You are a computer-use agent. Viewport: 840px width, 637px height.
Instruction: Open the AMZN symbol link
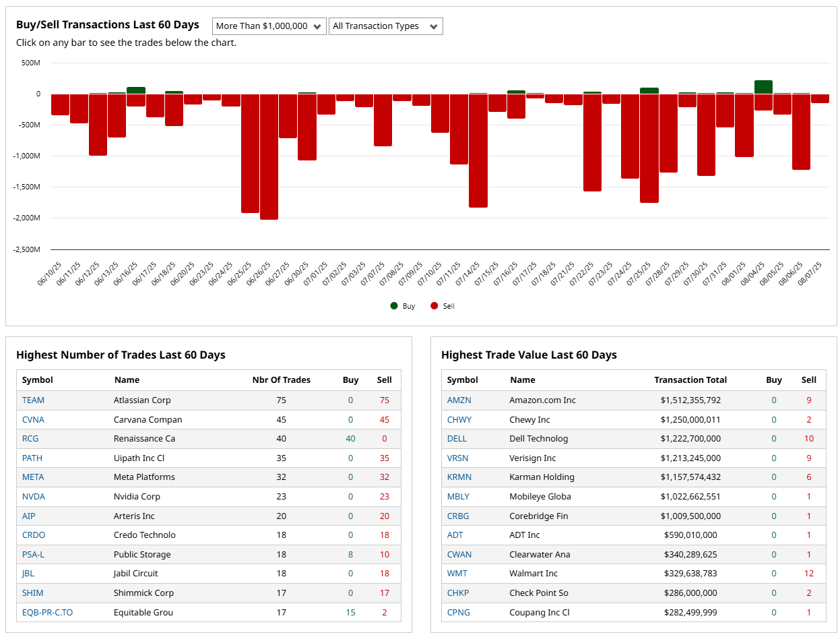pyautogui.click(x=459, y=400)
